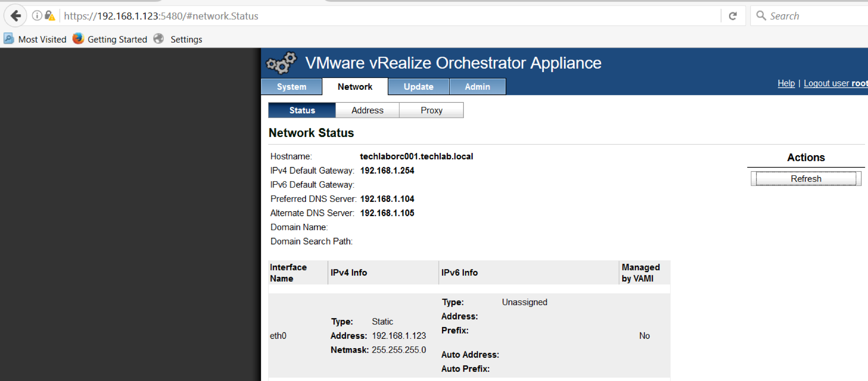Screen dimensions: 868x381
Task: Click the search magnifier icon
Action: pyautogui.click(x=761, y=16)
